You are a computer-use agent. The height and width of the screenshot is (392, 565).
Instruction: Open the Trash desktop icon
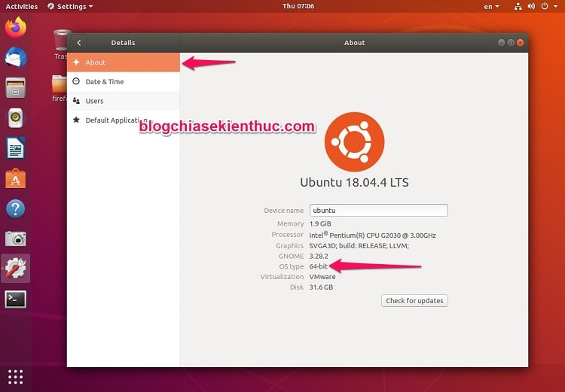pos(61,44)
